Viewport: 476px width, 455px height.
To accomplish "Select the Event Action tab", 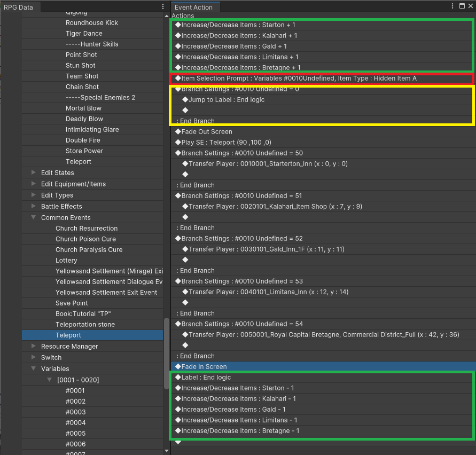I will (x=193, y=7).
